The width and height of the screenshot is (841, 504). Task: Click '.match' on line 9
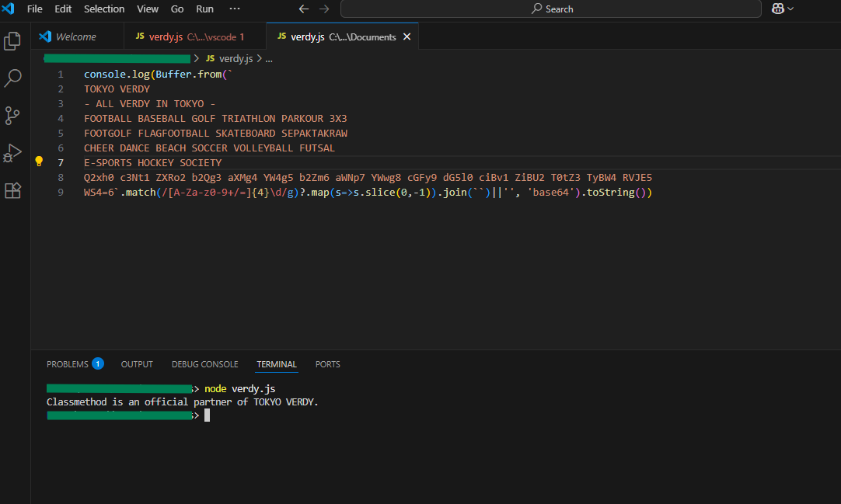(x=138, y=193)
